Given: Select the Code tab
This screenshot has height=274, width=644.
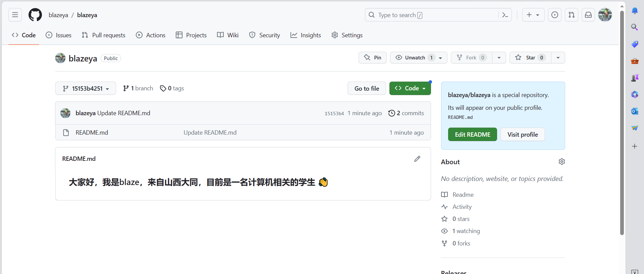Looking at the screenshot, I should [24, 35].
